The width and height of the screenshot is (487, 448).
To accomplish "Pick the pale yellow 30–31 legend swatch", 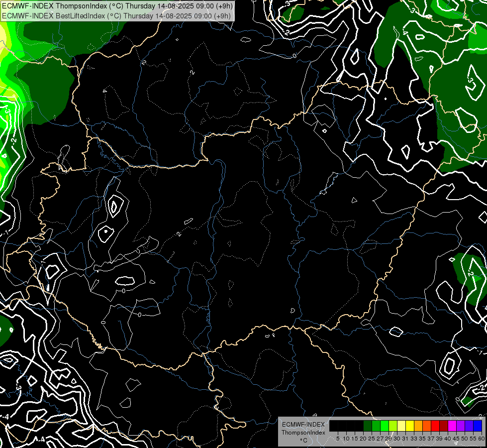I will pyautogui.click(x=401, y=426).
